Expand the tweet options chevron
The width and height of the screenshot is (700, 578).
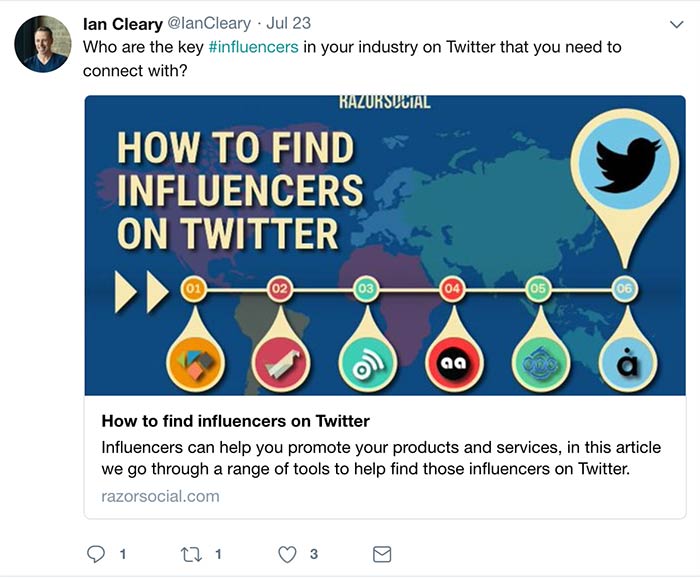tap(676, 23)
